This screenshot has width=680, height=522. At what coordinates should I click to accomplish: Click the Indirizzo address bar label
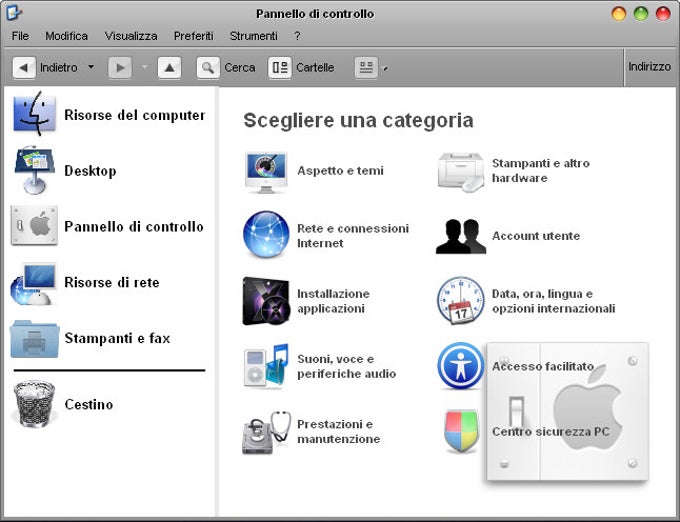tap(649, 67)
